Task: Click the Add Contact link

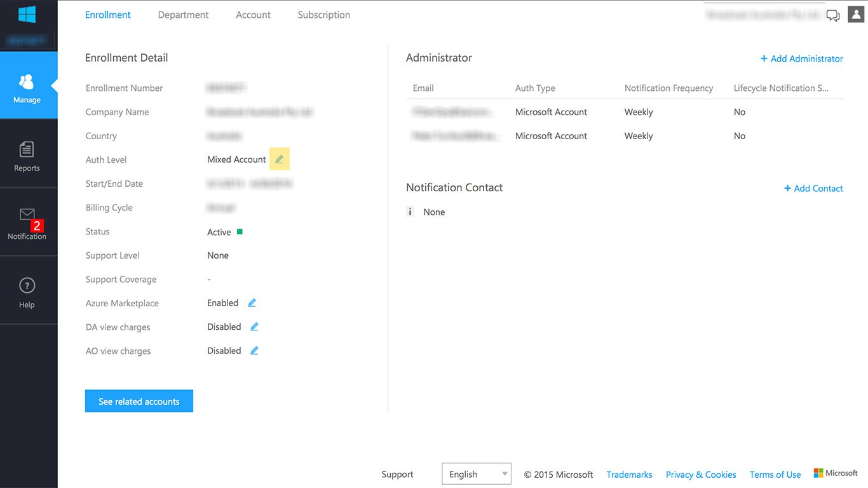Action: coord(813,188)
